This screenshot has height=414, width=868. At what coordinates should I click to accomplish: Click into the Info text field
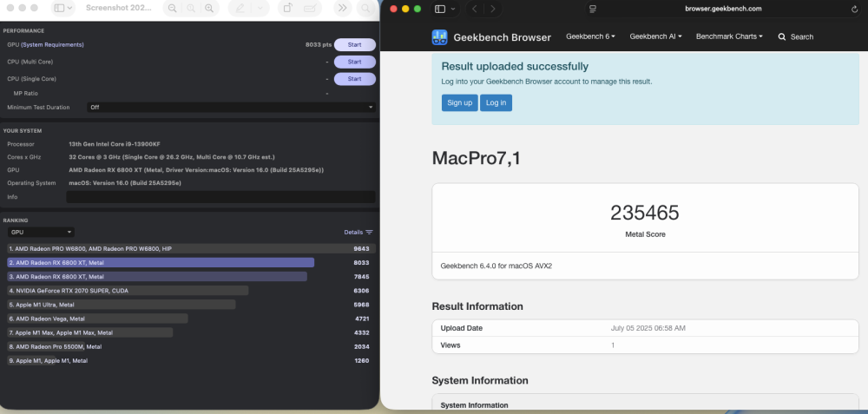coord(220,197)
